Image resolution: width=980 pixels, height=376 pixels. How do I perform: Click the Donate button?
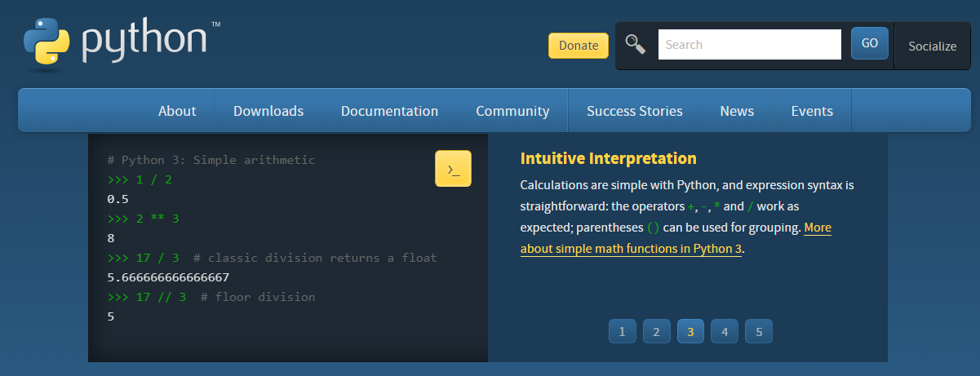point(579,46)
